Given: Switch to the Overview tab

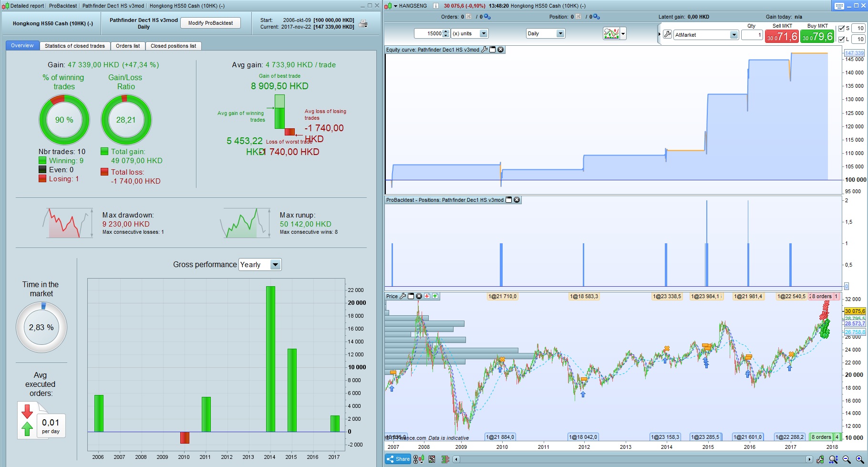Looking at the screenshot, I should pyautogui.click(x=22, y=46).
